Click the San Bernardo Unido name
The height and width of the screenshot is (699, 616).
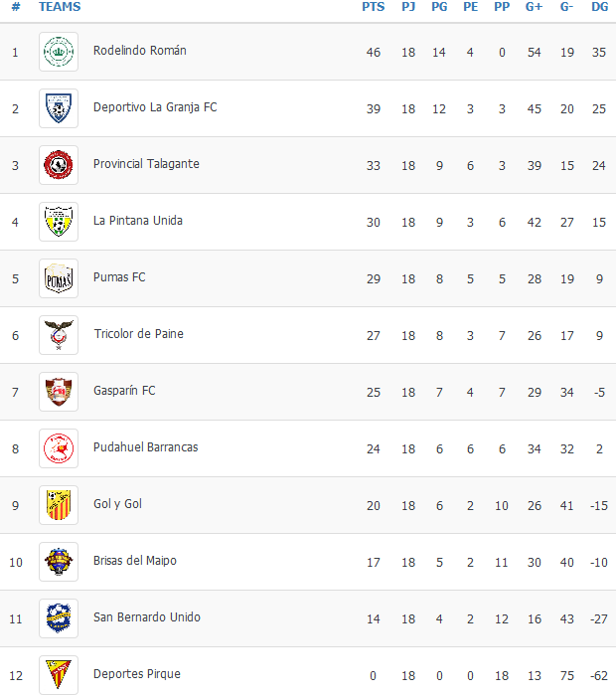click(x=147, y=617)
